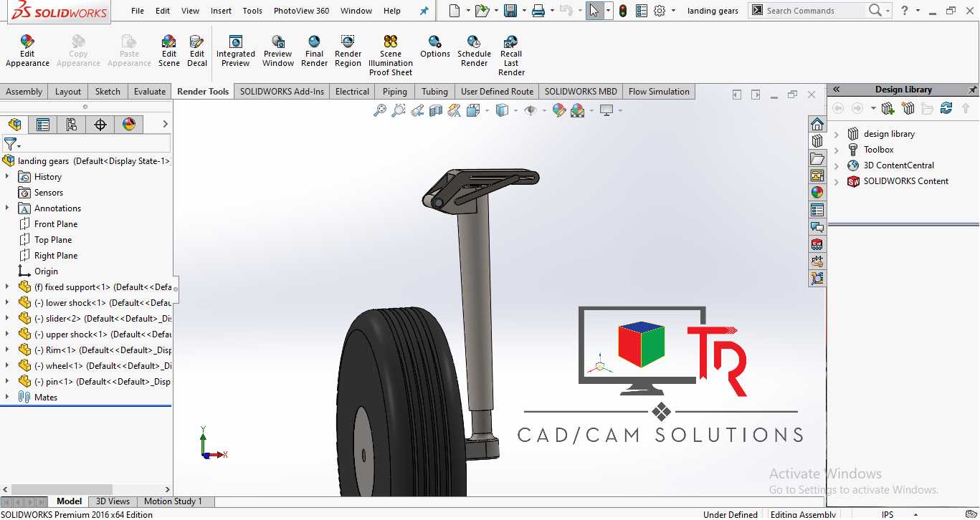Open the SOLIDWORKS Resources home task pane

tap(817, 124)
